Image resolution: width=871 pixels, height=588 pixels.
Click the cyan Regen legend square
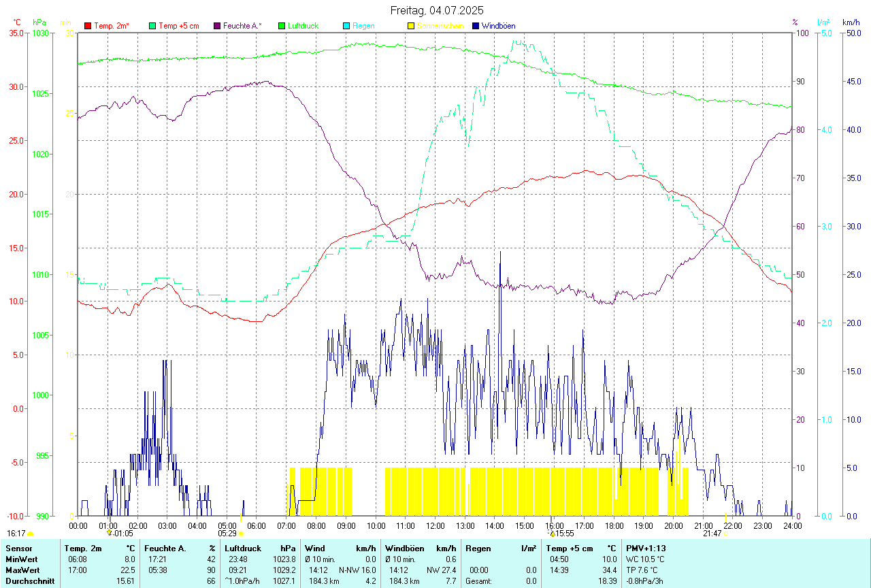coord(346,26)
